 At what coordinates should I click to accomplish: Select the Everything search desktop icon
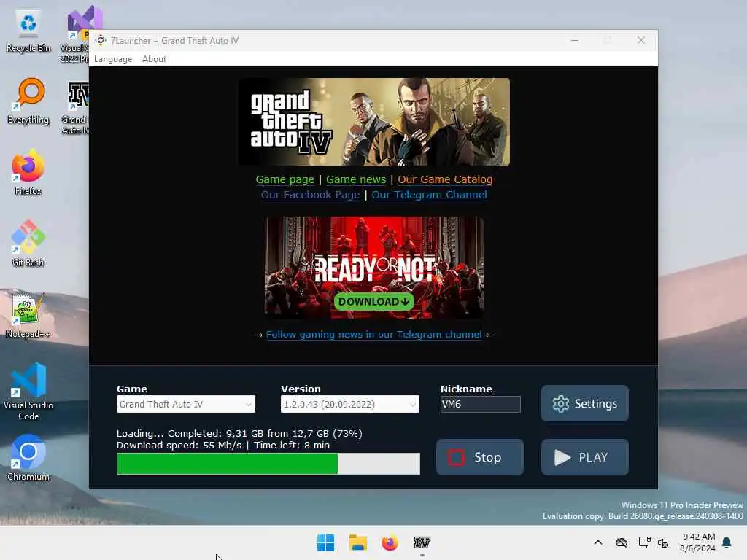pos(28,101)
